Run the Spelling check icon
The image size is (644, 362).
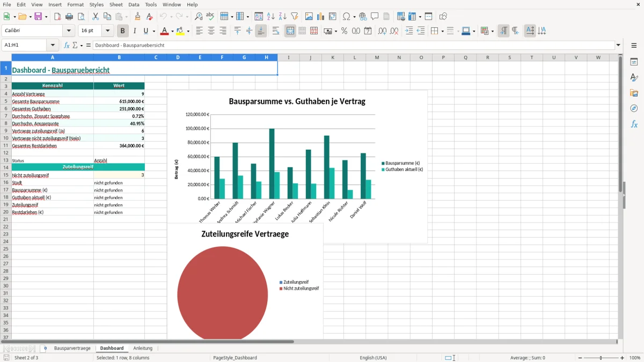click(x=210, y=17)
